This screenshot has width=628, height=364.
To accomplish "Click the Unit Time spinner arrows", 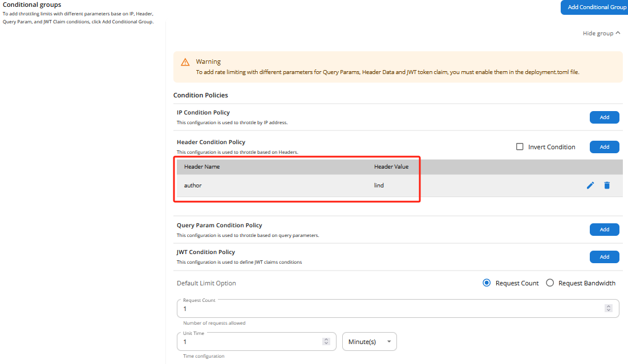I will (x=326, y=342).
